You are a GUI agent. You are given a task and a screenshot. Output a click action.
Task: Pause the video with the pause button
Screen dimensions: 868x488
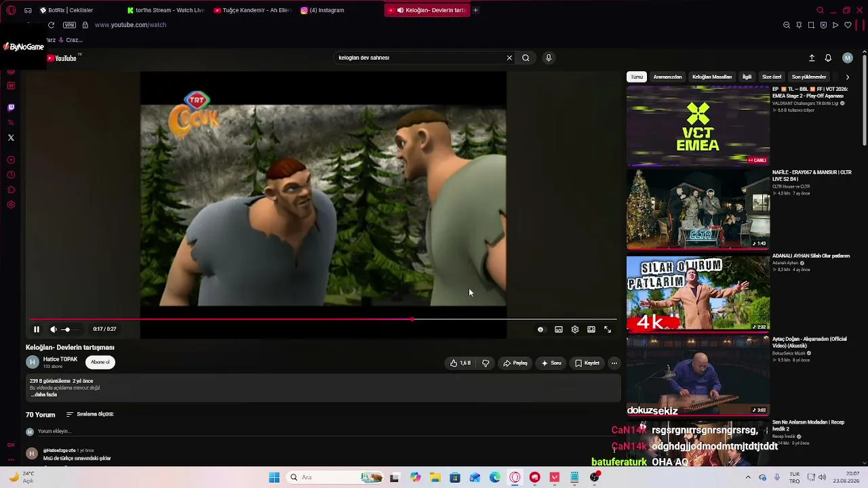coord(37,329)
